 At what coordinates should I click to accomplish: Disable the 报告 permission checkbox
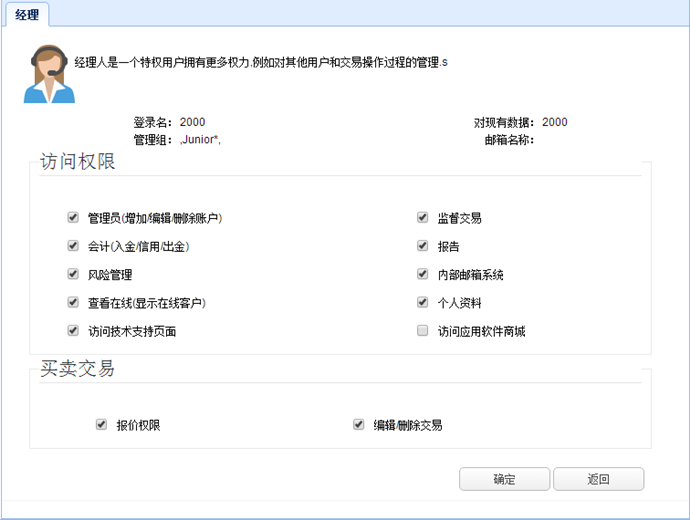422,245
